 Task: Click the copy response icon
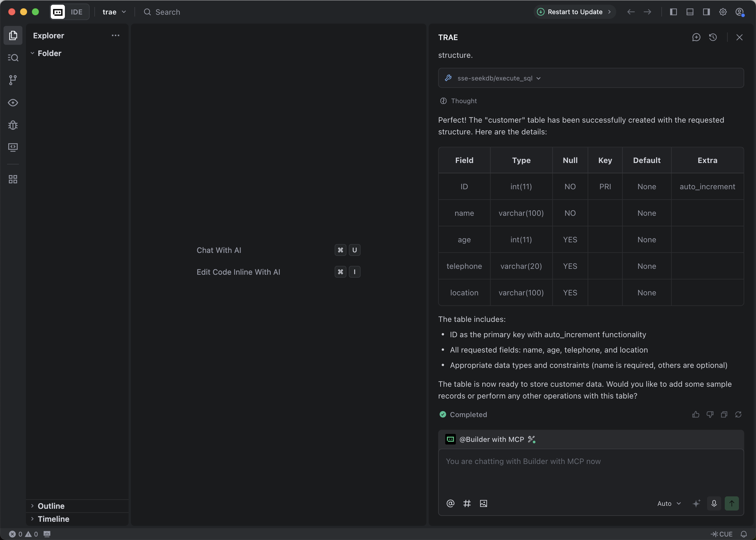coord(724,414)
